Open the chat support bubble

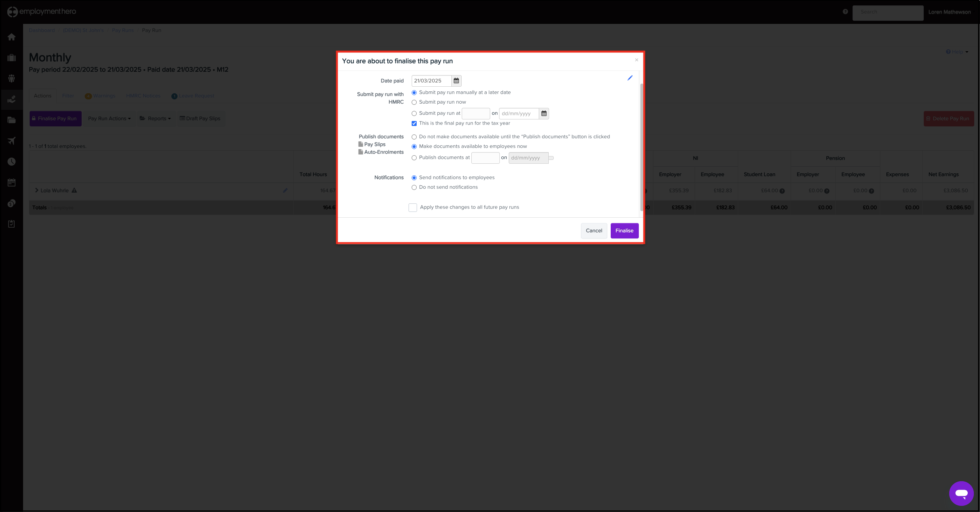961,493
